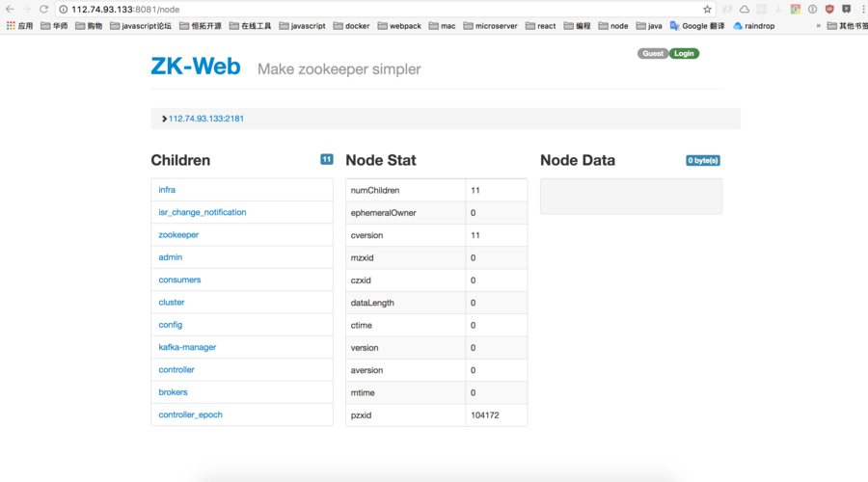Expand the bookmarks overflow chevron
This screenshot has height=482, width=868.
coord(819,26)
